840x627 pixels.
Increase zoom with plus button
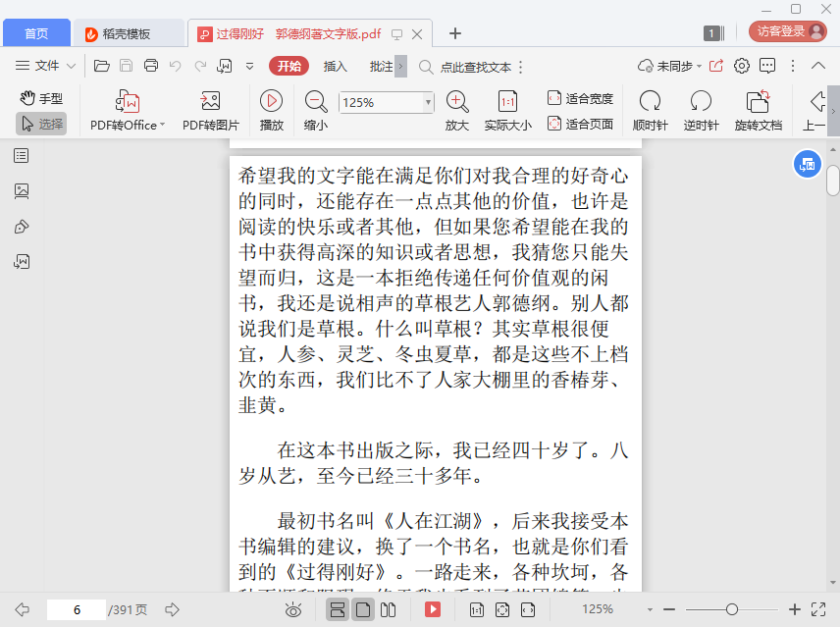coord(795,609)
